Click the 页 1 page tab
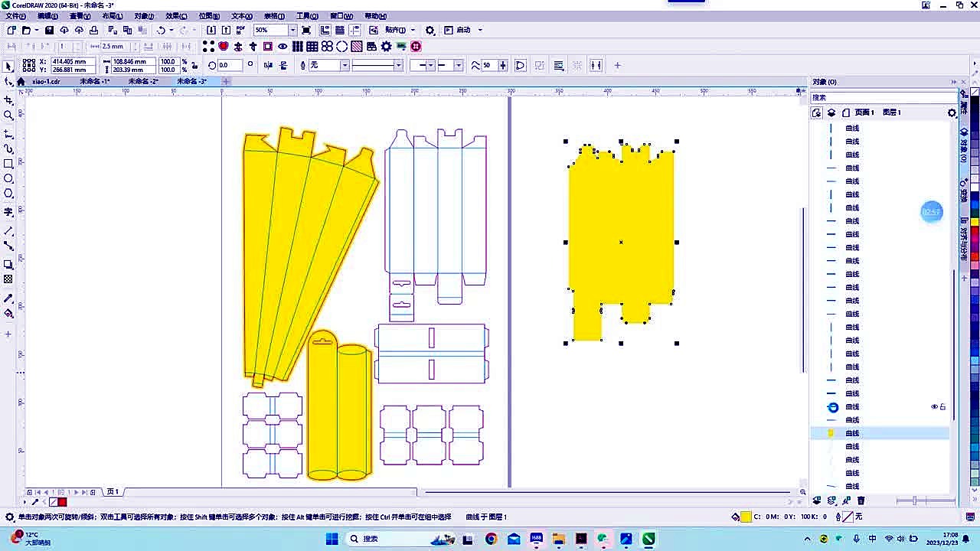980x551 pixels. (113, 492)
